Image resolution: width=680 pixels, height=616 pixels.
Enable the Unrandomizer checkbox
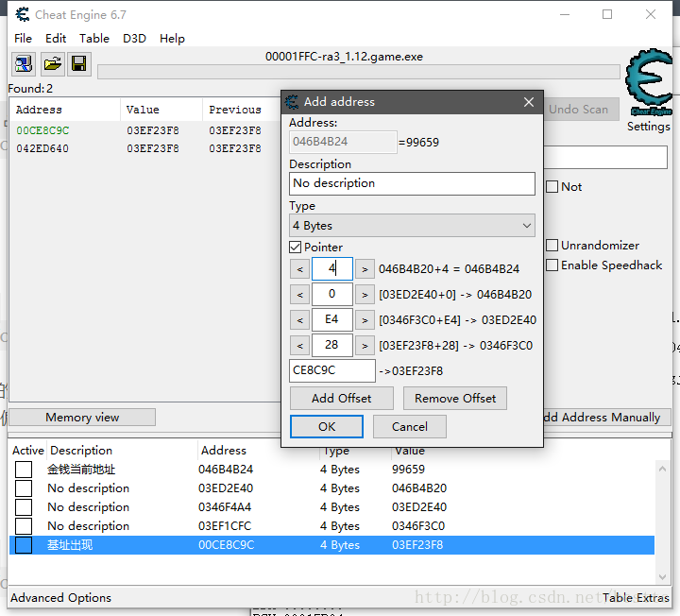pos(552,245)
